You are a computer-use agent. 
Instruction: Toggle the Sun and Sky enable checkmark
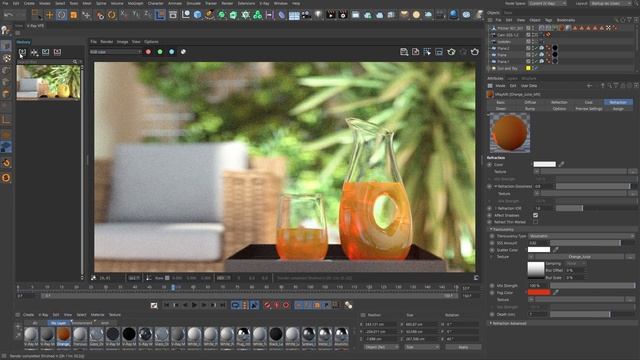[536, 68]
